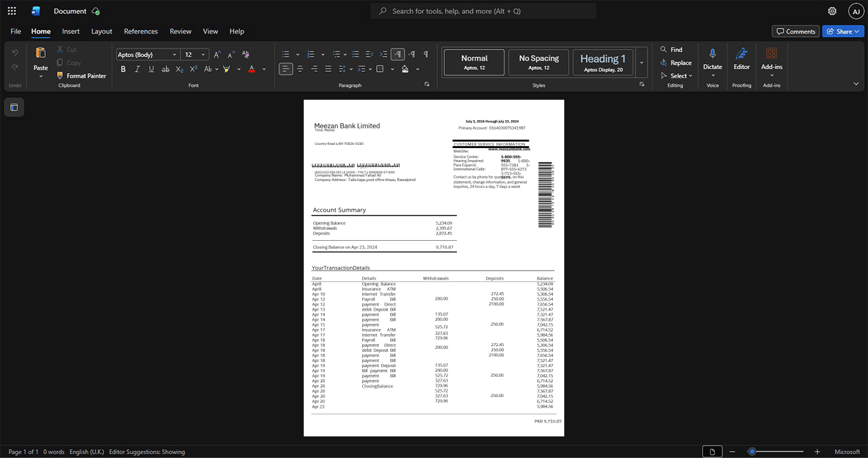
Task: Open the References tab
Action: (140, 31)
